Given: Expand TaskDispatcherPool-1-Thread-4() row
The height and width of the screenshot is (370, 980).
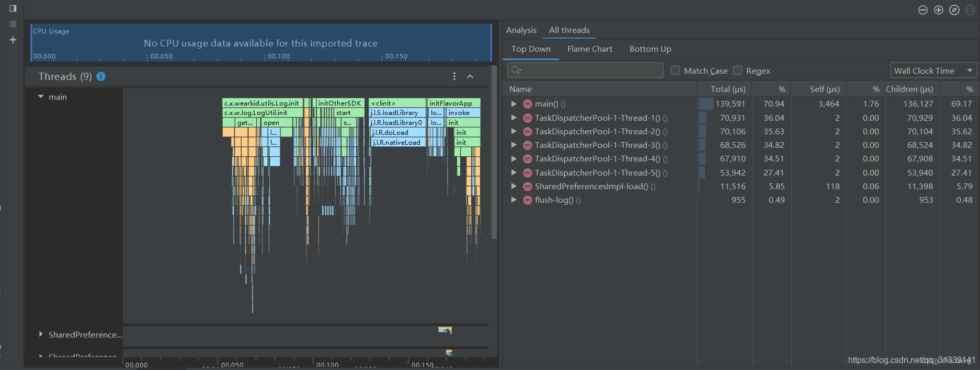Looking at the screenshot, I should (x=514, y=159).
